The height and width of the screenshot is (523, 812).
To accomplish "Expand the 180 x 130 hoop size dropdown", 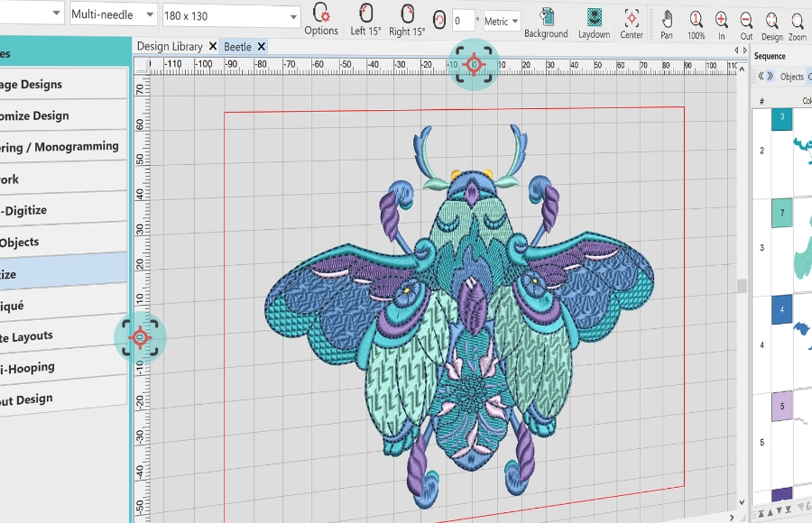I will point(231,16).
